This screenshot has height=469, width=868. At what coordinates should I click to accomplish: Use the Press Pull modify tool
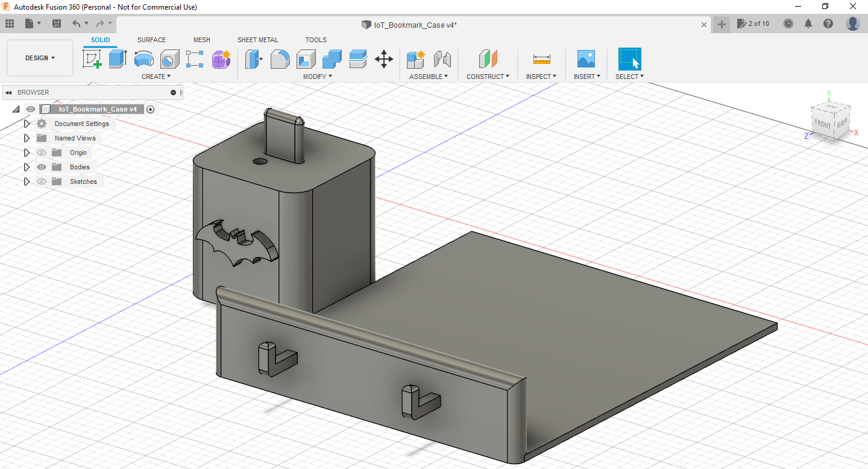tap(254, 59)
